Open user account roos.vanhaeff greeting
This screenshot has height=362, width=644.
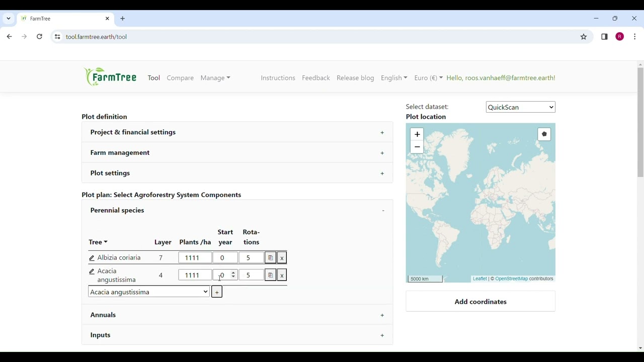point(501,78)
